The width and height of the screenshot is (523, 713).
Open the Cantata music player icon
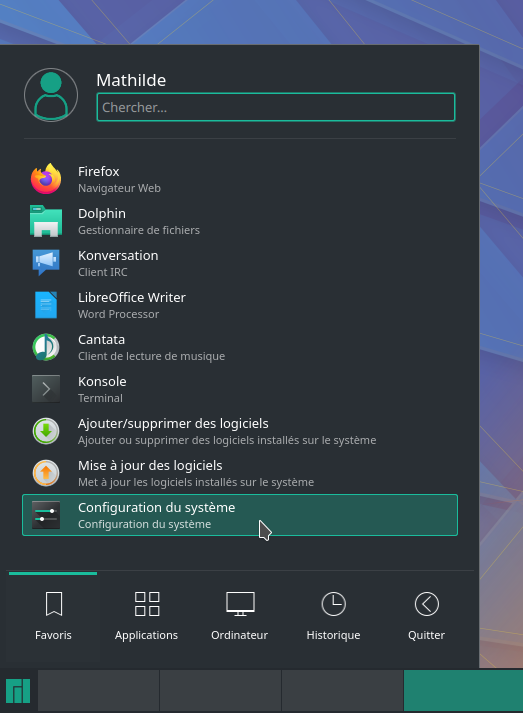coord(46,347)
